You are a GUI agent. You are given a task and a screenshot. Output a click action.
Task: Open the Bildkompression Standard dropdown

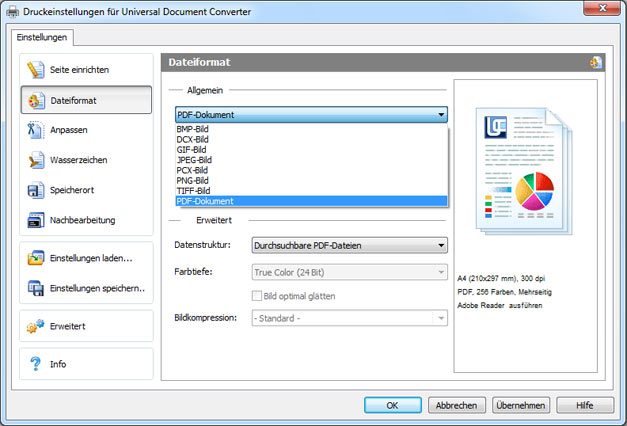coord(349,318)
